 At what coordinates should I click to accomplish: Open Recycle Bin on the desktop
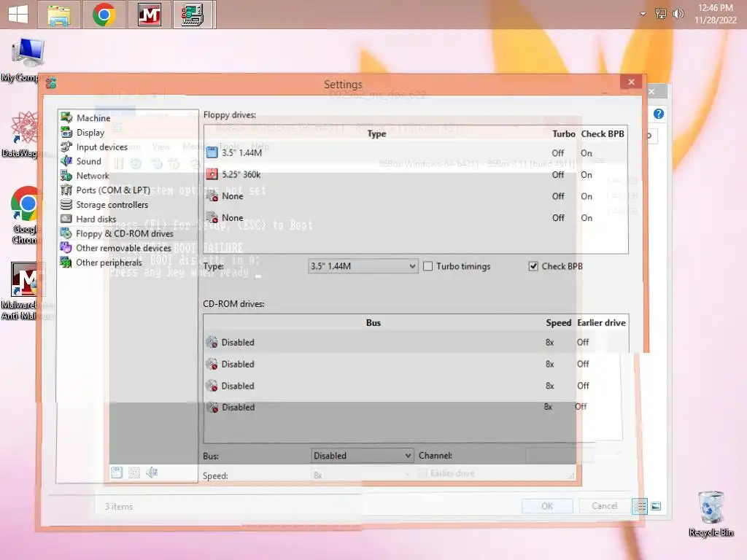coord(711,514)
